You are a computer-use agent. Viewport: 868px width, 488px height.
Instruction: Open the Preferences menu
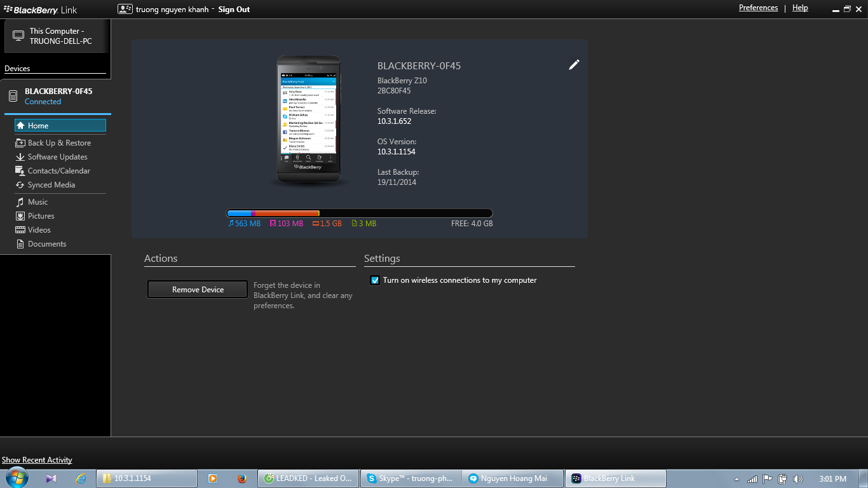(758, 8)
